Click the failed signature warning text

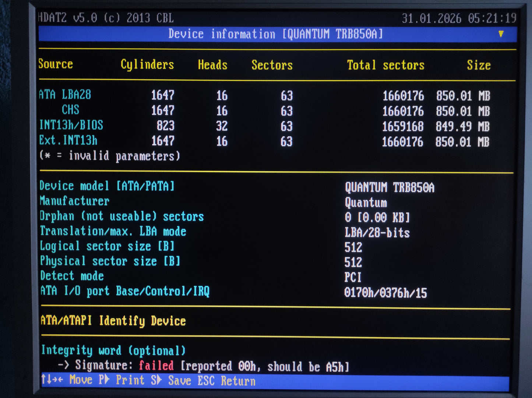[156, 366]
